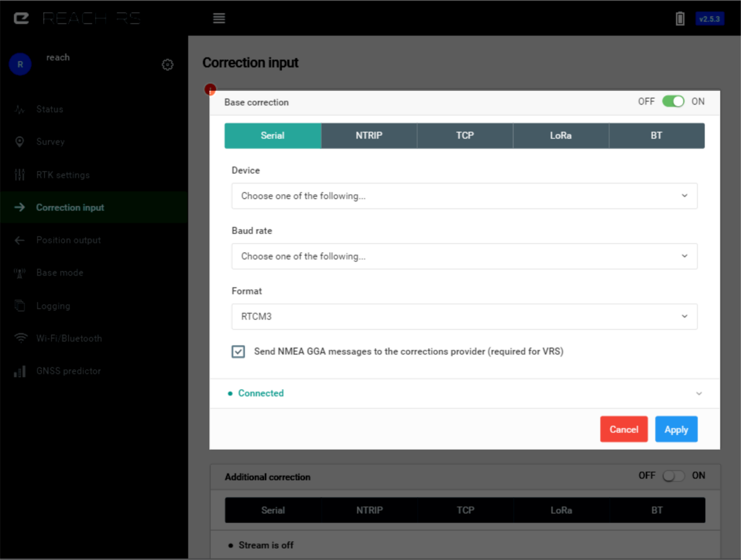
Task: Open Wi-Fi/Bluetooth settings
Action: click(94, 338)
